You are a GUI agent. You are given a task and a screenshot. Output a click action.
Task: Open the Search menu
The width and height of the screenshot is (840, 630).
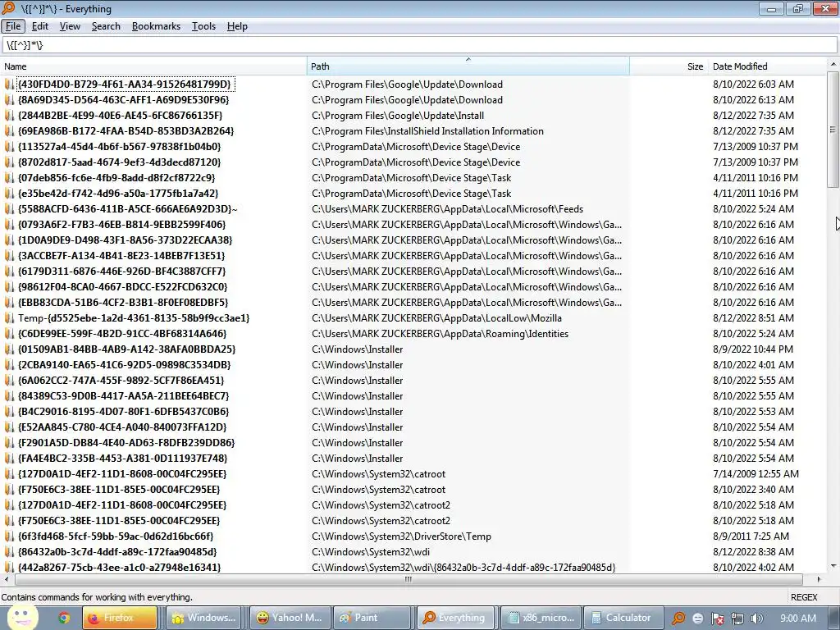[106, 26]
